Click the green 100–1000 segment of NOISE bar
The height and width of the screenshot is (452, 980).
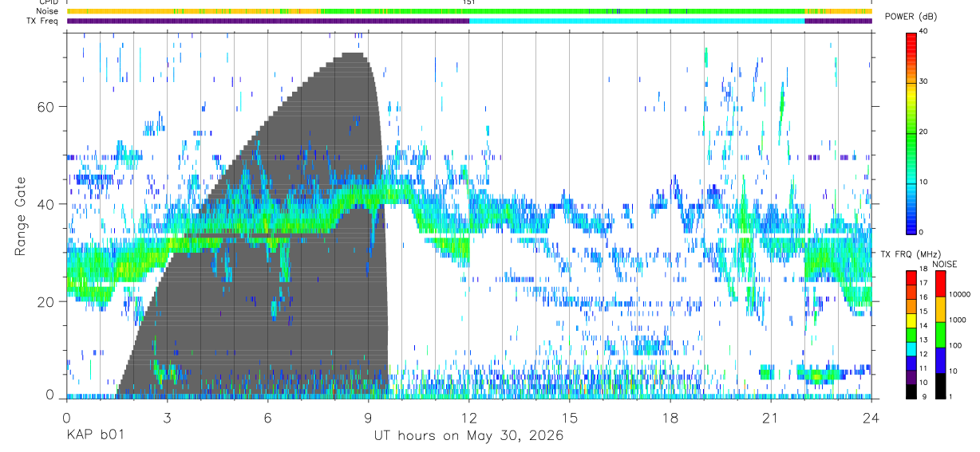(940, 335)
